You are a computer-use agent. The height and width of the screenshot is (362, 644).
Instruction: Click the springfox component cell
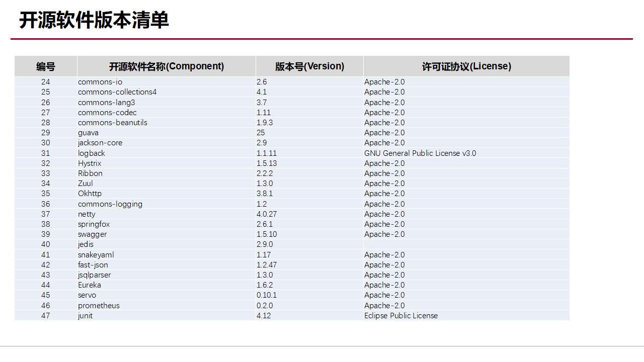(167, 224)
